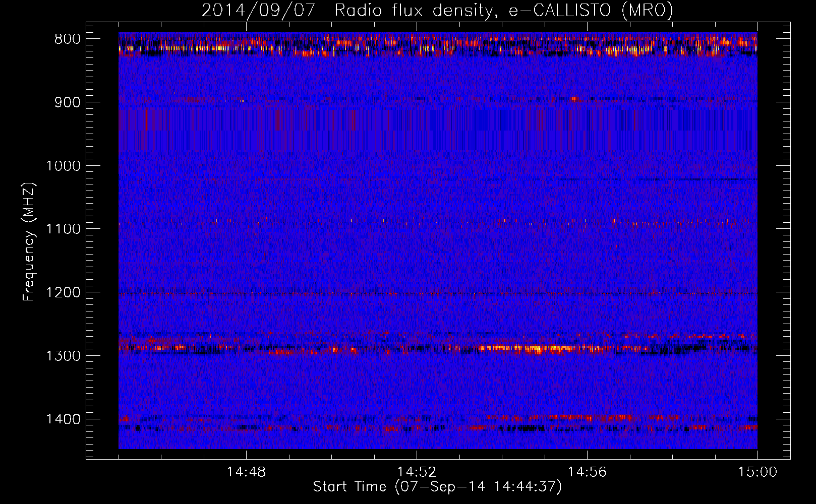Click the 'Start Time (07-Sep-14 14:44:37)' label
The height and width of the screenshot is (504, 816).
pyautogui.click(x=437, y=487)
